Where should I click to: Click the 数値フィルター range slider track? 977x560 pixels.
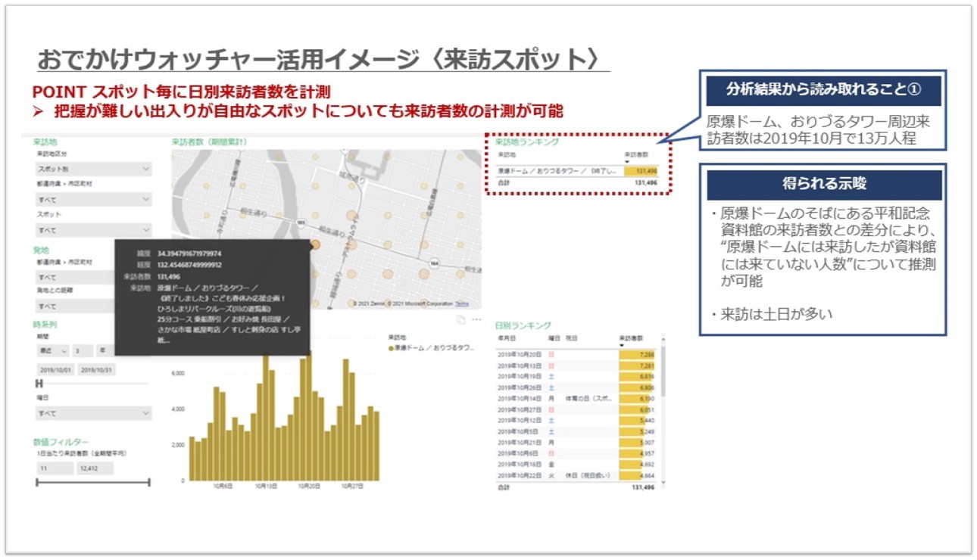(x=93, y=482)
